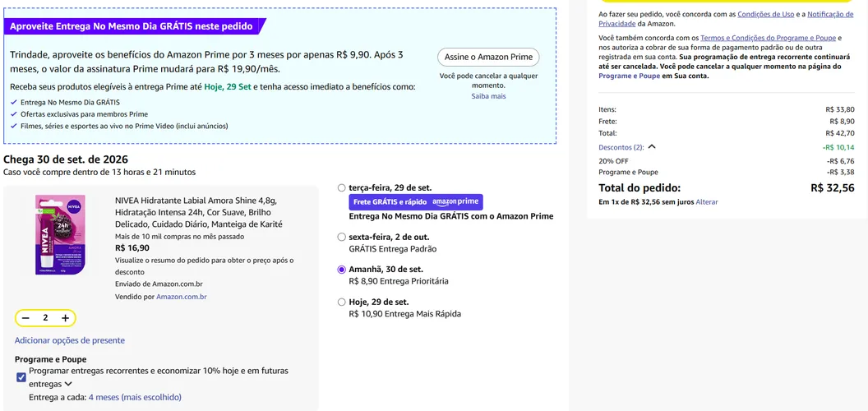The height and width of the screenshot is (411, 868).
Task: Click Assine o Amazon Prime button
Action: click(488, 57)
